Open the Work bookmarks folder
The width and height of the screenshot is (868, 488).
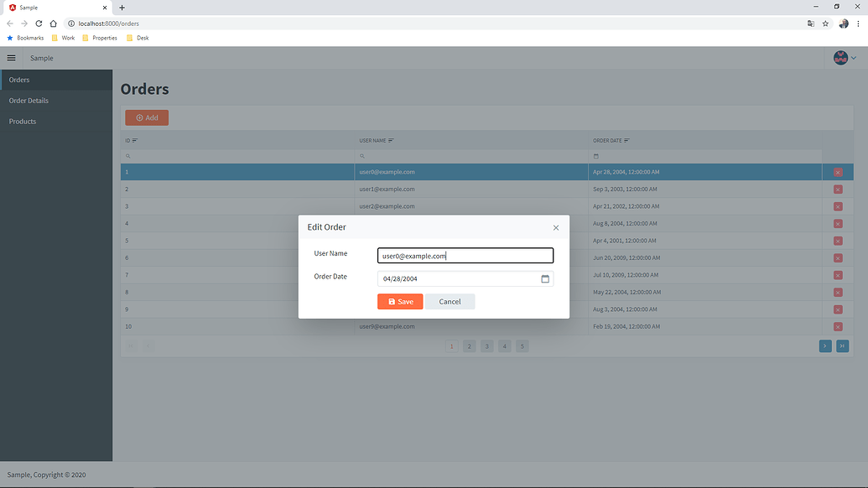(x=63, y=38)
